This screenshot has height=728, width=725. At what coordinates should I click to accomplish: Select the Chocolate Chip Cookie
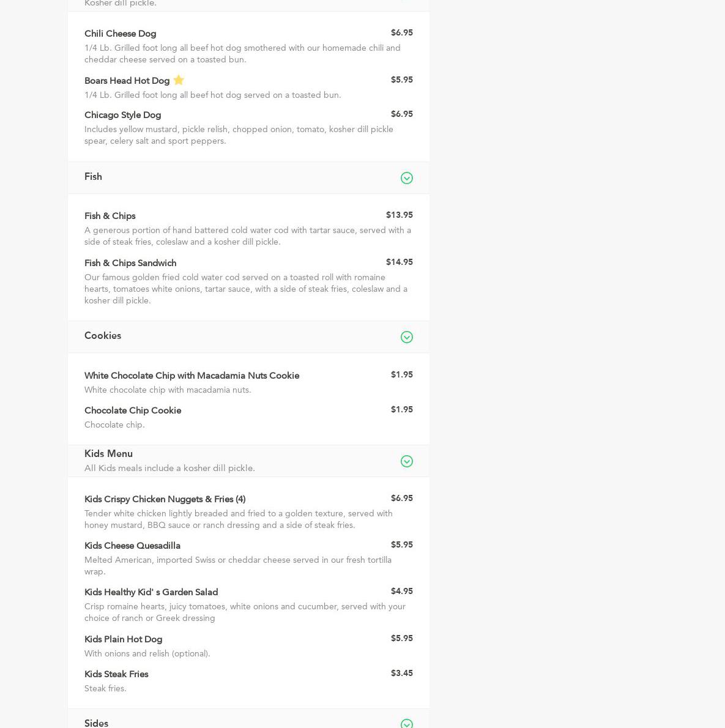(133, 410)
